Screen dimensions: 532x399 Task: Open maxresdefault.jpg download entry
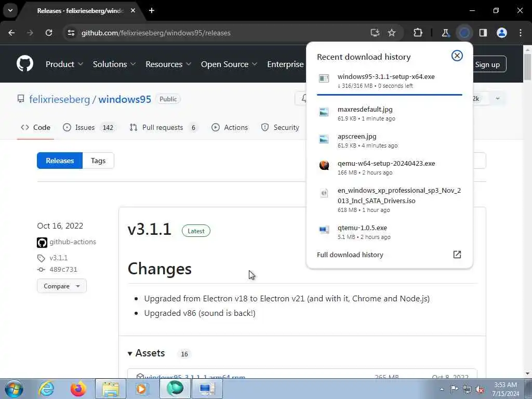390,114
